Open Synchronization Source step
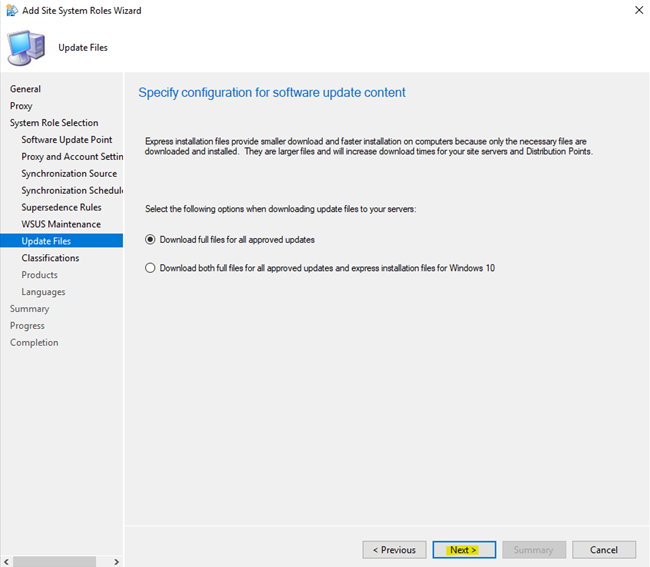This screenshot has height=567, width=650. click(69, 174)
